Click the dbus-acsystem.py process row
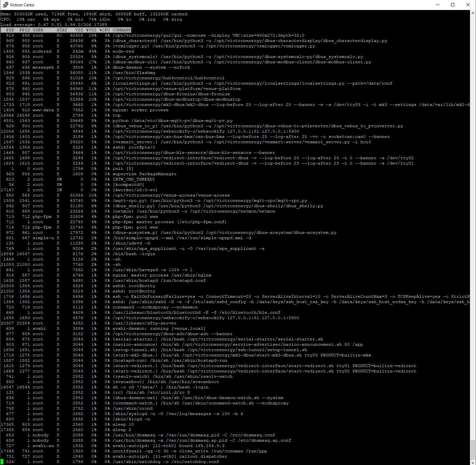 169,232
